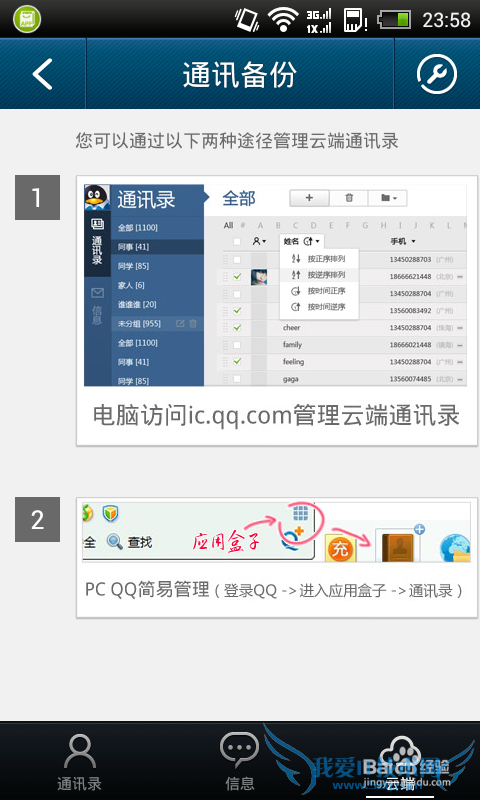Toggle the checked box beside cheer row
The width and height of the screenshot is (480, 800).
click(237, 328)
